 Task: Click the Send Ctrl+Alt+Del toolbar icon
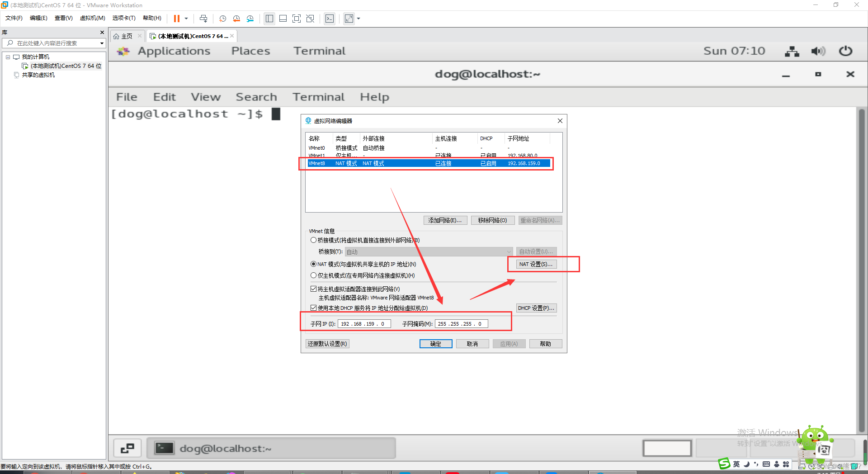click(x=203, y=19)
